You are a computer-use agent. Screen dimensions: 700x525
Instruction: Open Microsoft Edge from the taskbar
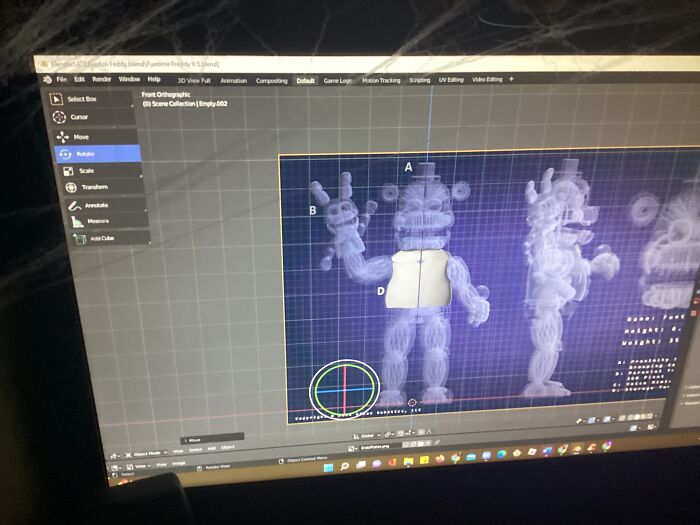pyautogui.click(x=501, y=454)
